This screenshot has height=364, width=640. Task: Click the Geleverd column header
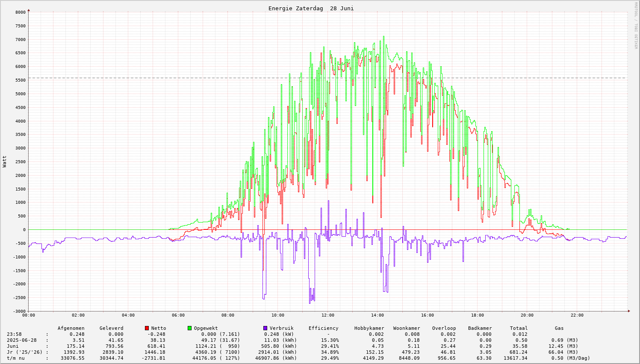coord(111,328)
